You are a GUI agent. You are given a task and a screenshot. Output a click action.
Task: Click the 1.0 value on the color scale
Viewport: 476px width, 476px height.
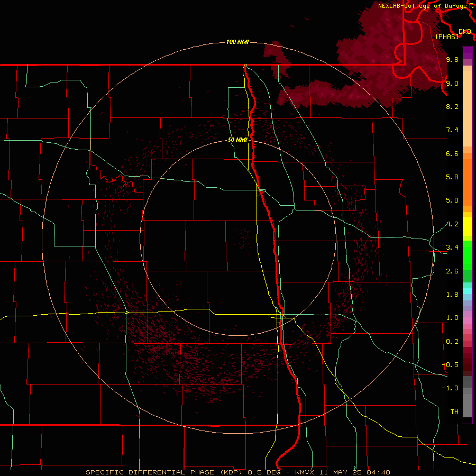tap(452, 318)
